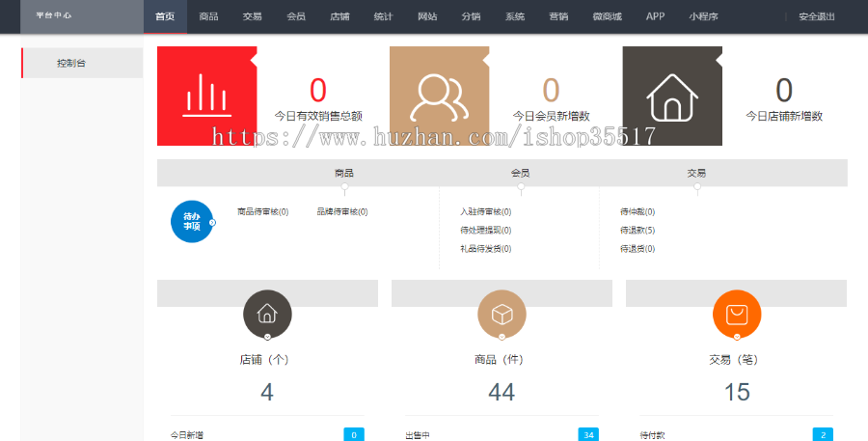Open the 待处理提现(0) link
This screenshot has height=441, width=868.
pyautogui.click(x=485, y=230)
